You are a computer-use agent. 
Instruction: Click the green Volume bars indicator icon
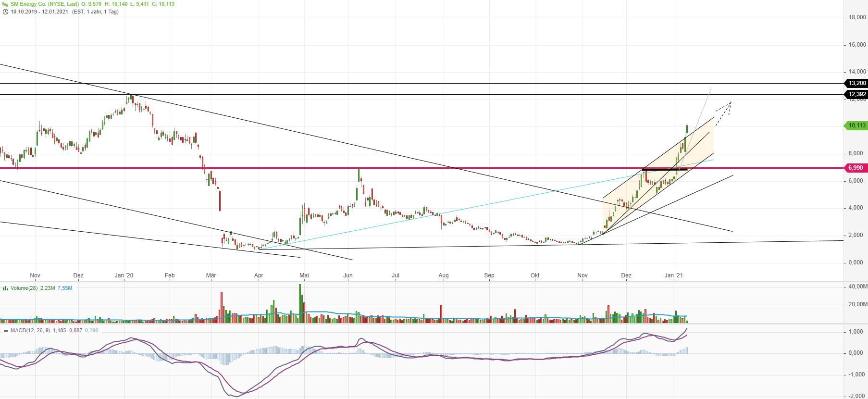(x=5, y=288)
